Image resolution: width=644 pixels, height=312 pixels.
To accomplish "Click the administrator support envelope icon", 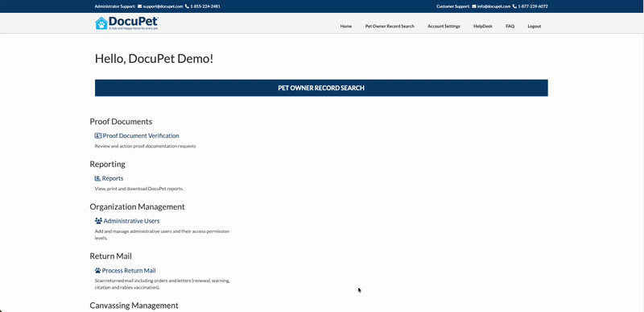I will pyautogui.click(x=139, y=6).
